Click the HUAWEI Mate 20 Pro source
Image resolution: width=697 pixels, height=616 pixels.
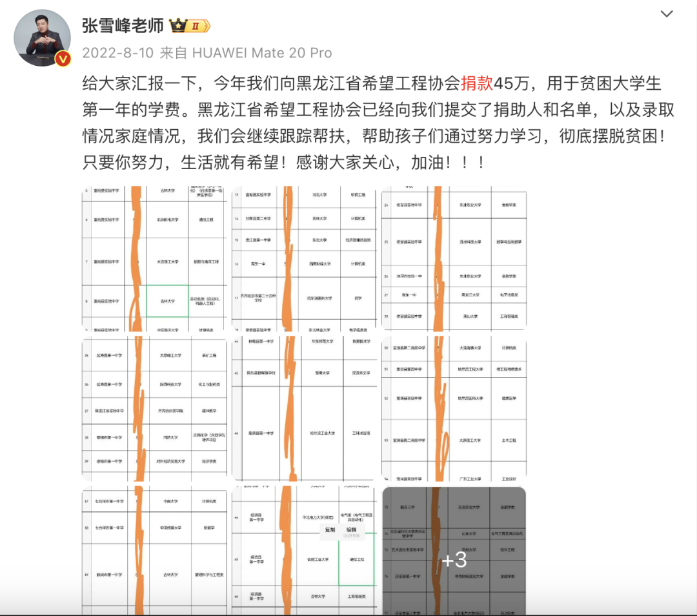click(262, 53)
